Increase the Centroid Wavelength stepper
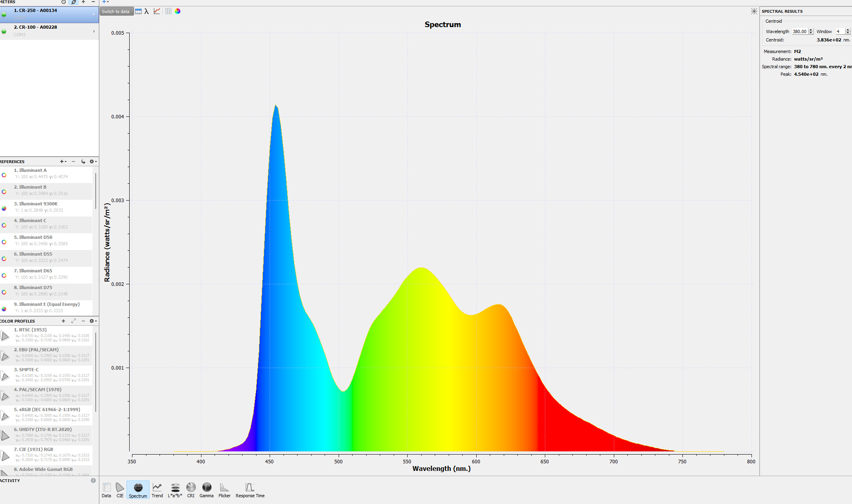The image size is (852, 504). [x=811, y=30]
